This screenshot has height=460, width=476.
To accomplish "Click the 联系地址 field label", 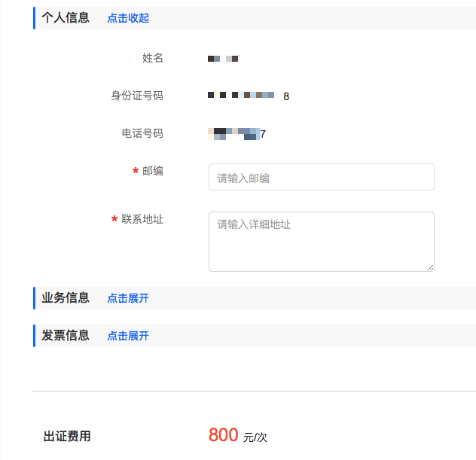I will coord(142,219).
